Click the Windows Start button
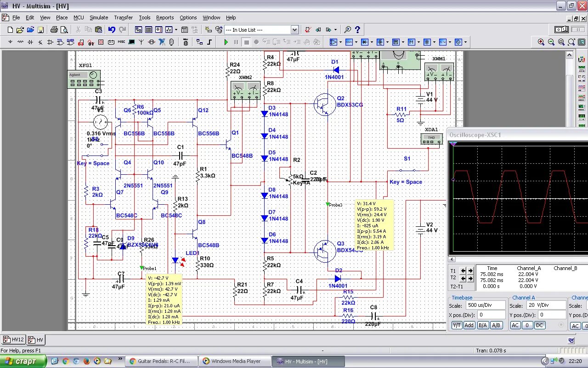Viewport: 588px width, 368px height. 23,361
